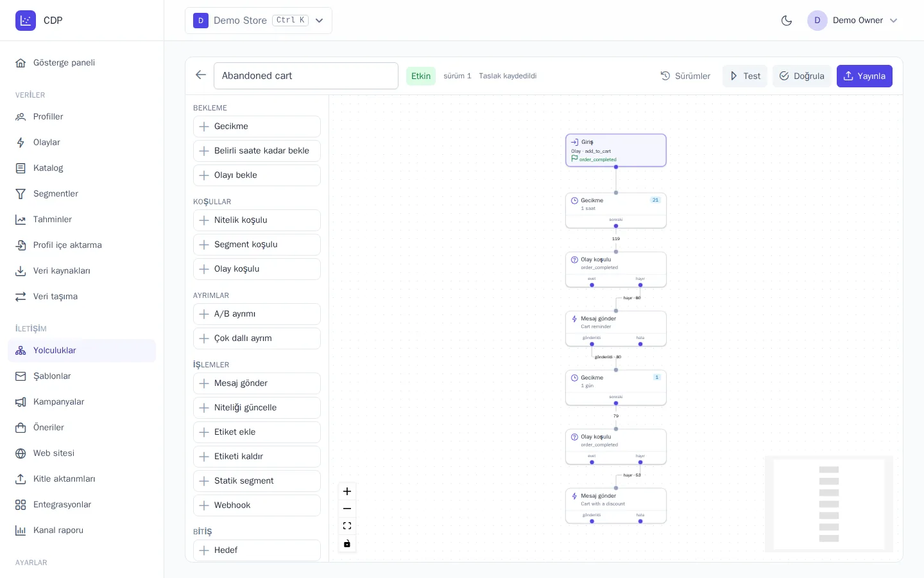The width and height of the screenshot is (924, 578).
Task: Open Segmentler sidebar item
Action: coord(82,194)
